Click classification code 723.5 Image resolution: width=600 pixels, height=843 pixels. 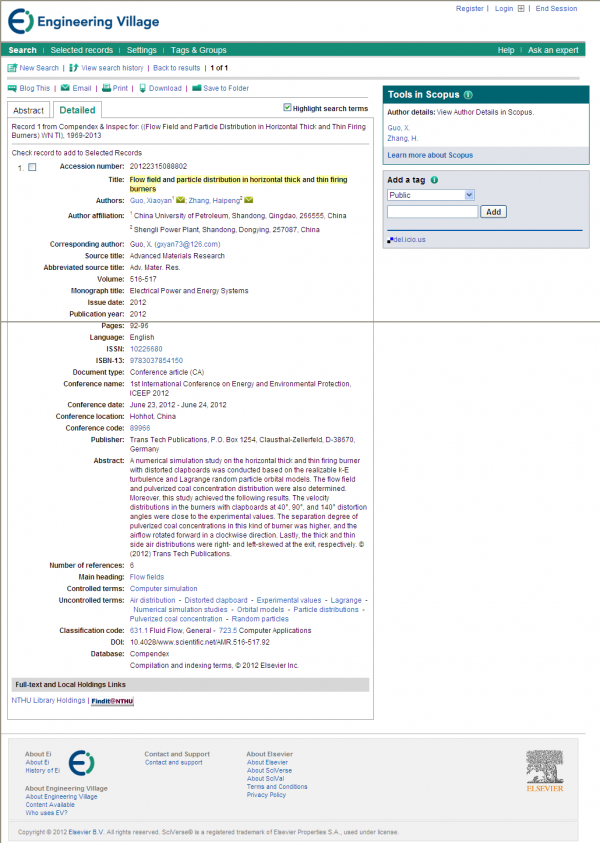[228, 631]
